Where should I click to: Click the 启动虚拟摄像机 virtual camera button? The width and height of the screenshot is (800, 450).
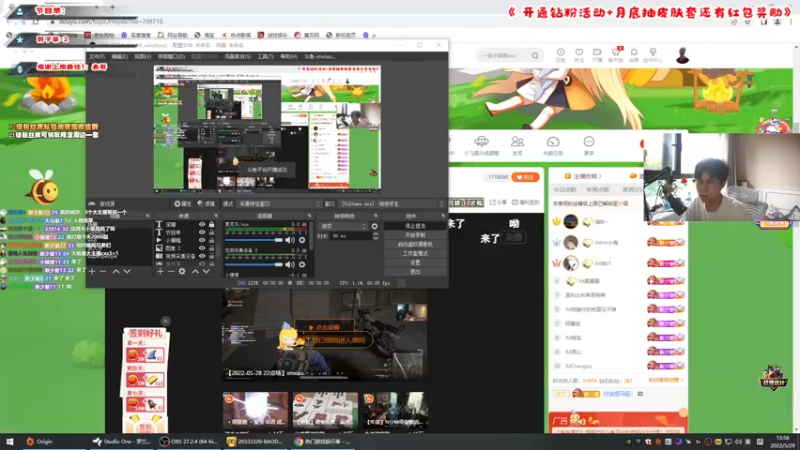(x=415, y=244)
